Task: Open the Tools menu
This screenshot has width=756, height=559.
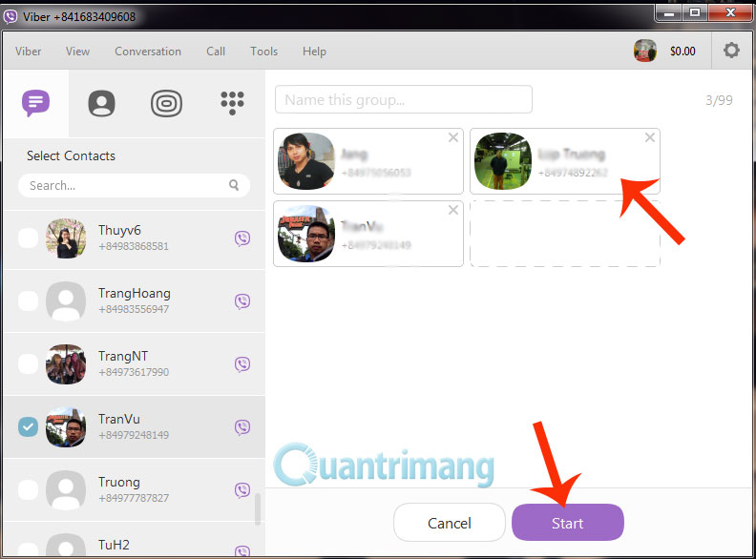Action: (263, 52)
